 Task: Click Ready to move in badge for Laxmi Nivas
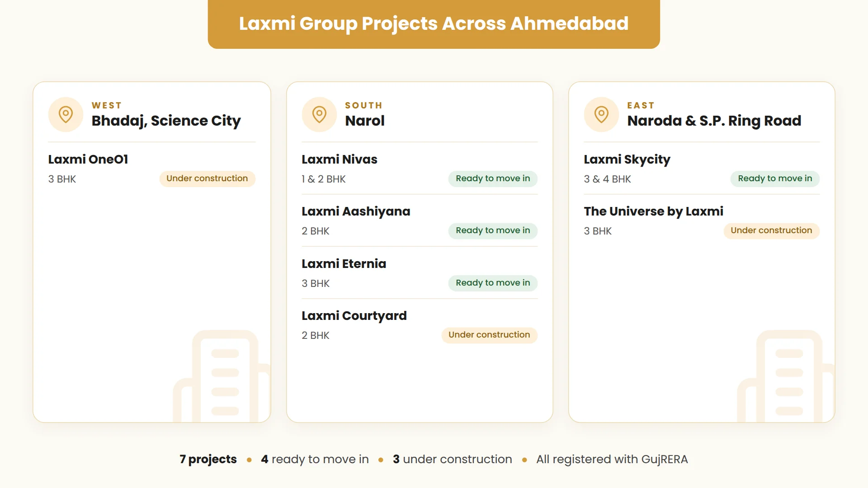(x=493, y=178)
